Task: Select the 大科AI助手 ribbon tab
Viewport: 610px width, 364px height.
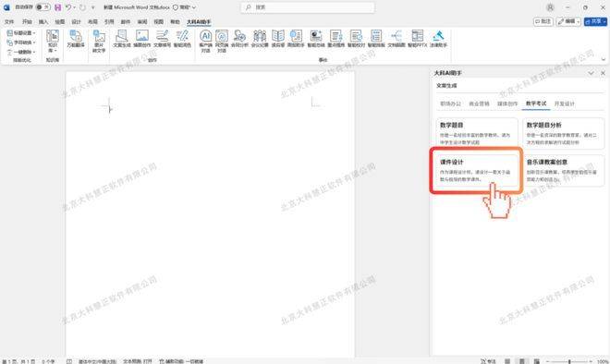Action: (199, 22)
